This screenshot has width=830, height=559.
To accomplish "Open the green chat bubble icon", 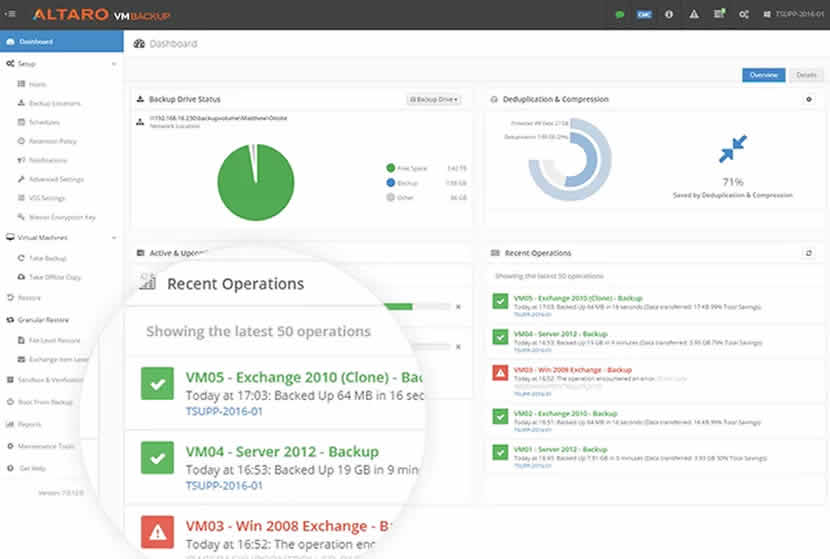I will point(620,14).
